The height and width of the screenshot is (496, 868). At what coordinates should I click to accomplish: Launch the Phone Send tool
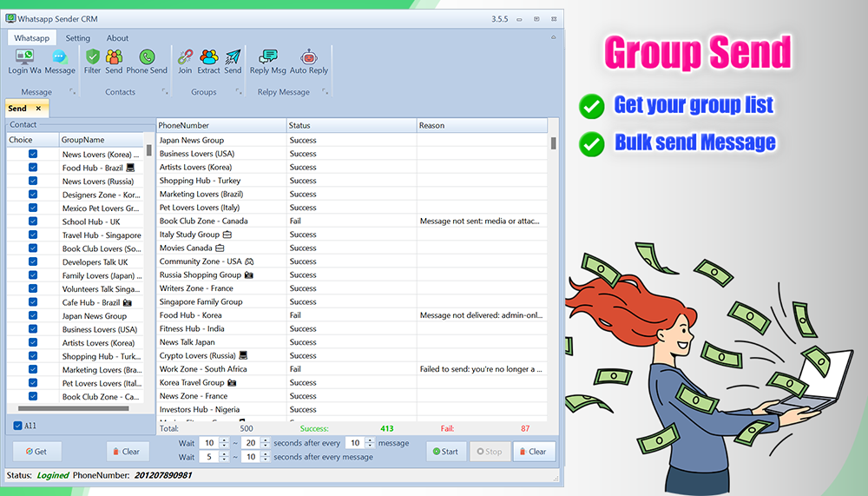coord(147,61)
